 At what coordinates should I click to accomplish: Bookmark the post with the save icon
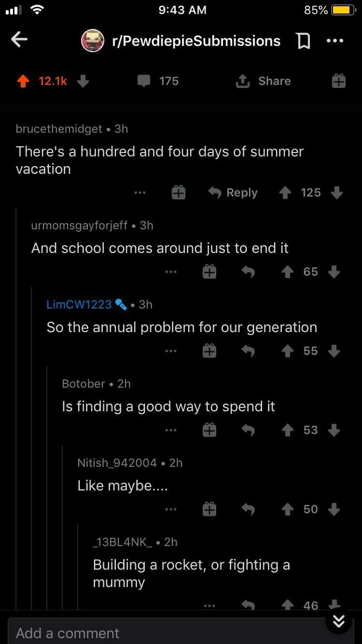tap(304, 41)
